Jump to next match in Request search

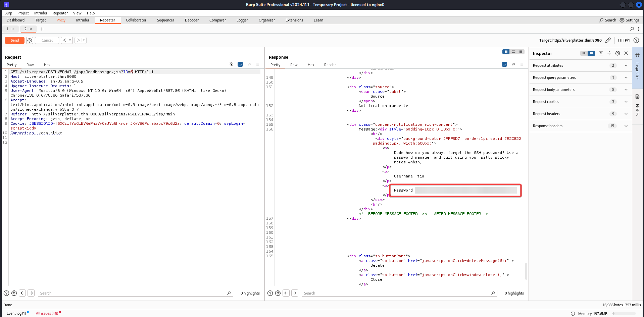(x=31, y=293)
